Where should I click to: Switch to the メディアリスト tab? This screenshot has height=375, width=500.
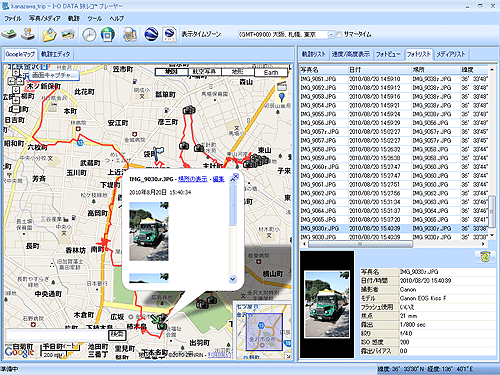451,54
